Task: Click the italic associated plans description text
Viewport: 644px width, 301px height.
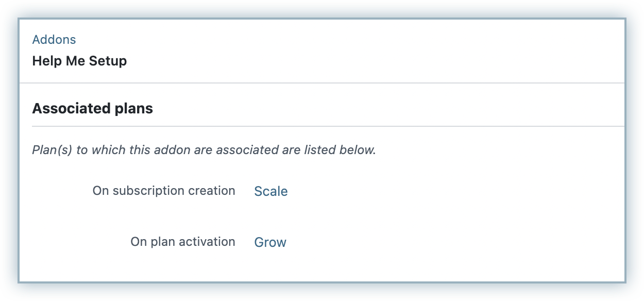Action: tap(204, 150)
